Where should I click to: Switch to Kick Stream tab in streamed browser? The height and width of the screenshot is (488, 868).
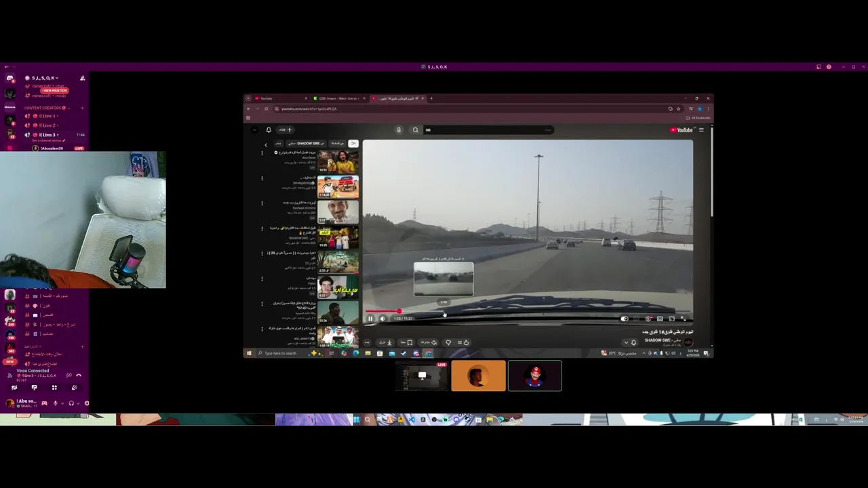[x=339, y=98]
